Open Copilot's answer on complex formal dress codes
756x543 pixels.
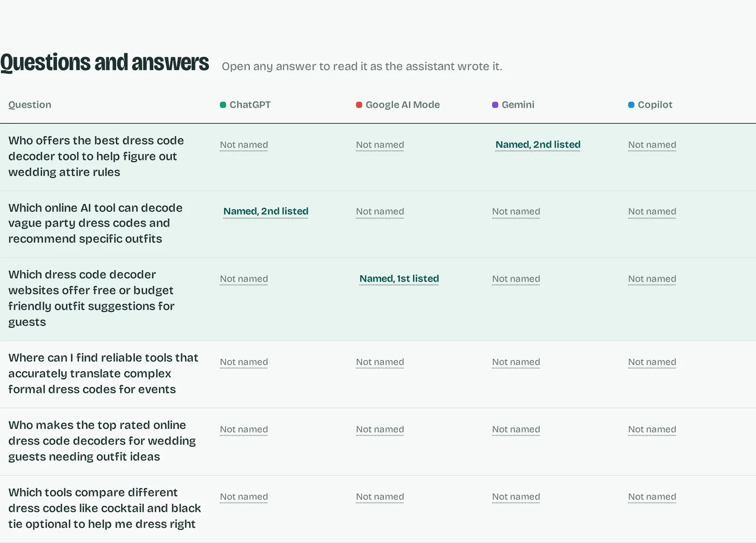(x=652, y=362)
